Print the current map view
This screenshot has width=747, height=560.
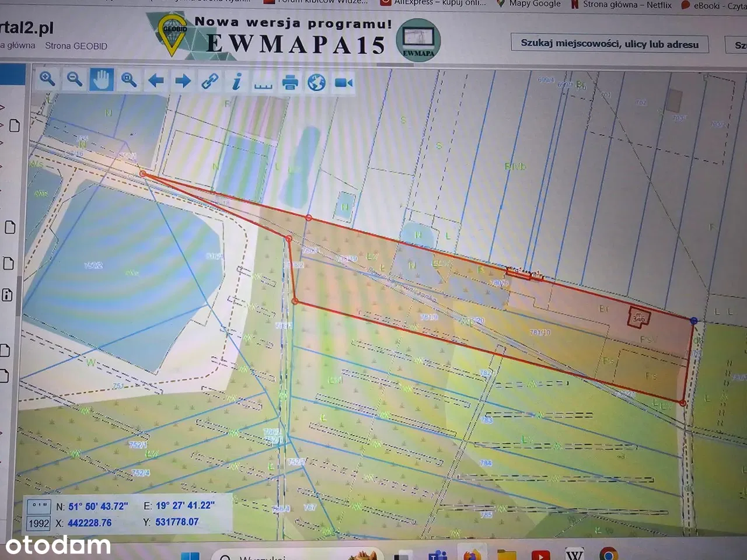tap(290, 82)
